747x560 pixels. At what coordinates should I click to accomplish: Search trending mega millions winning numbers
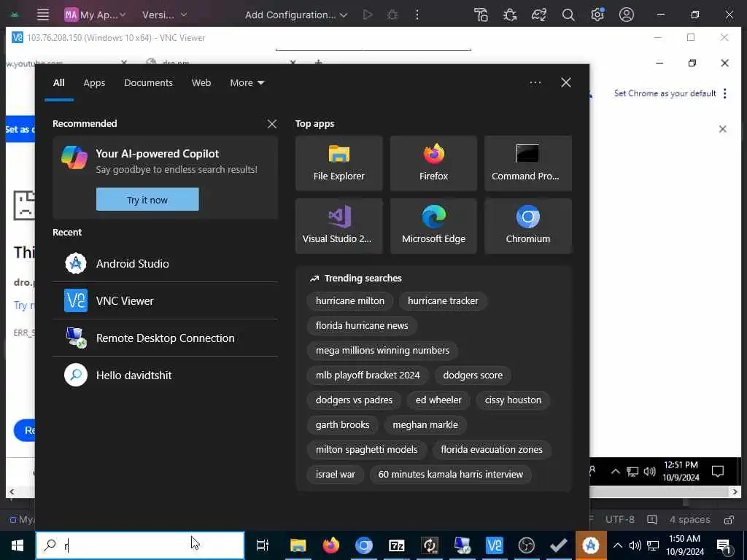click(382, 351)
